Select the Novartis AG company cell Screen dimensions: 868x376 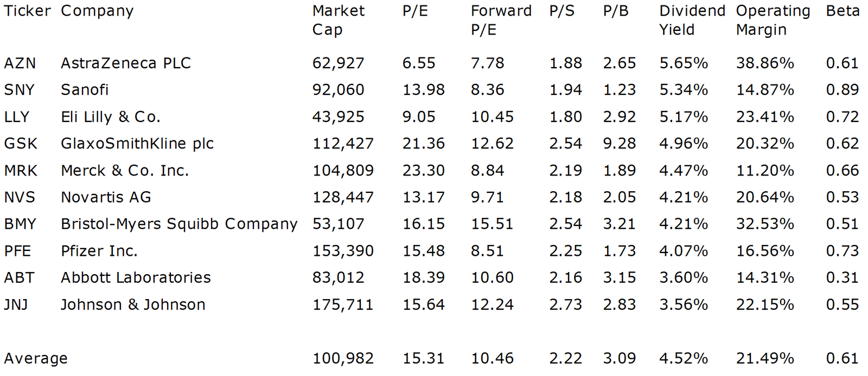106,197
